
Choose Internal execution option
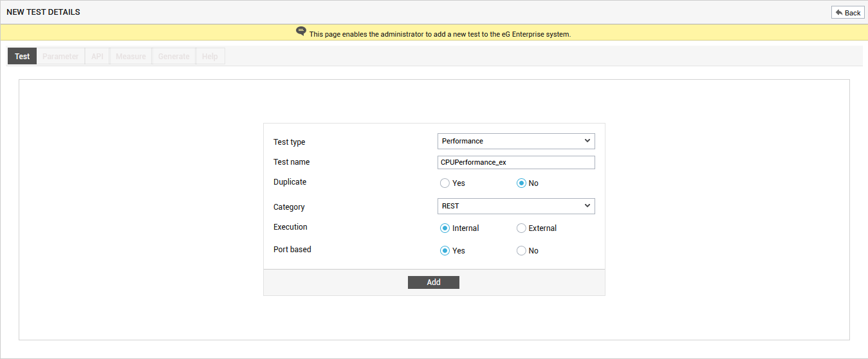pyautogui.click(x=445, y=228)
